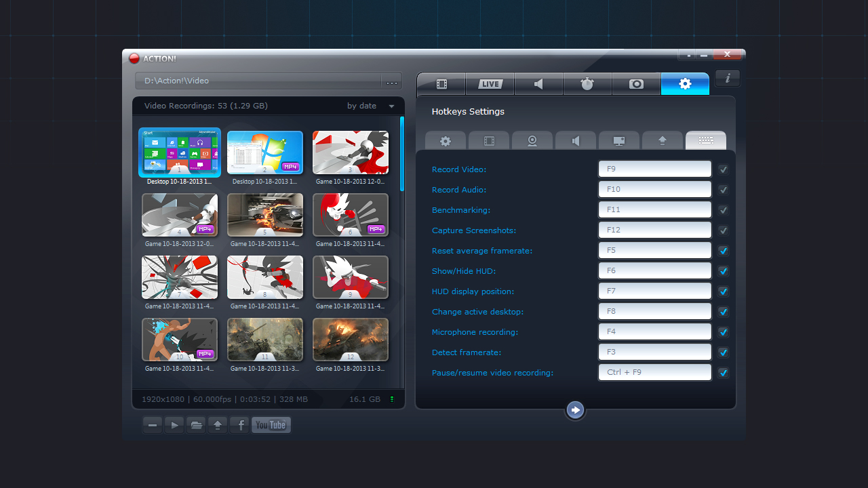
Task: Play the selected recording
Action: (174, 424)
